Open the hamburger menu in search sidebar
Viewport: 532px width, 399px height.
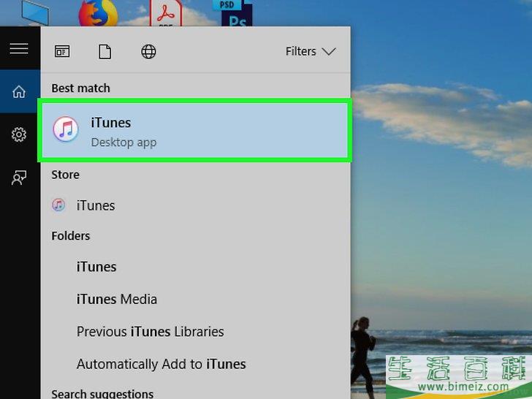tap(19, 48)
